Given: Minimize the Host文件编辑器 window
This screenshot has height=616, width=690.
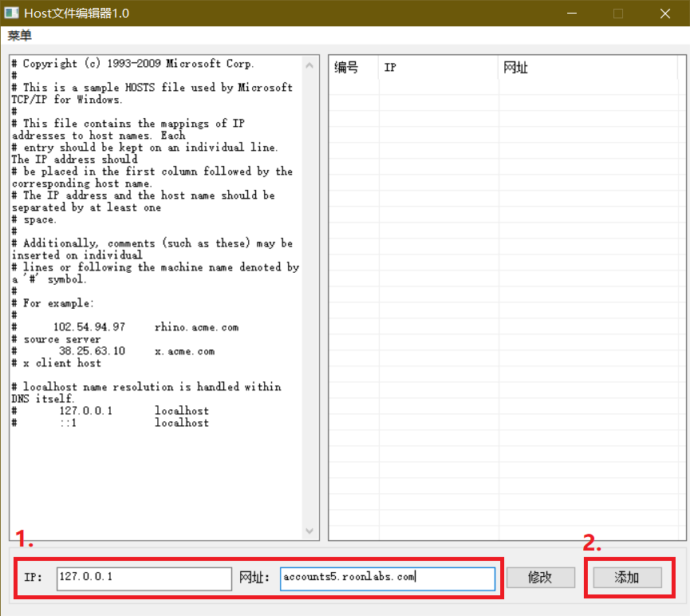Looking at the screenshot, I should 572,14.
